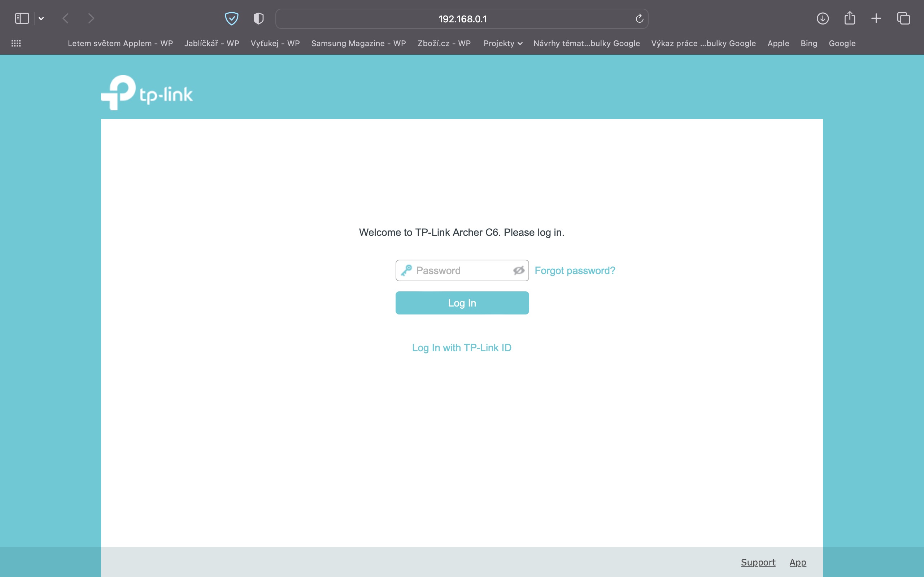This screenshot has height=577, width=924.
Task: Open the Downloads icon in the toolbar
Action: point(823,18)
